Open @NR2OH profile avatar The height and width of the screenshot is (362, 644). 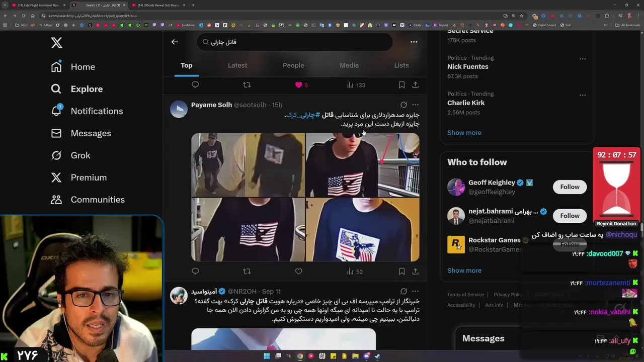pos(179,296)
